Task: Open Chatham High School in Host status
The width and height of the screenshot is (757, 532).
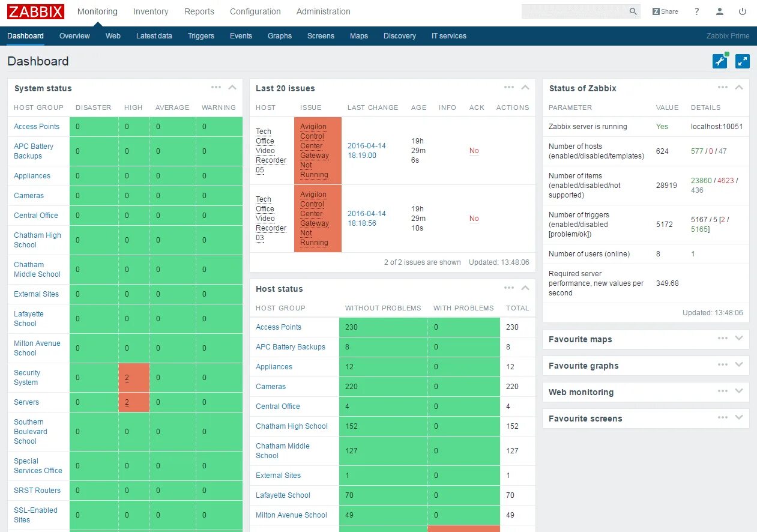Action: (x=292, y=426)
